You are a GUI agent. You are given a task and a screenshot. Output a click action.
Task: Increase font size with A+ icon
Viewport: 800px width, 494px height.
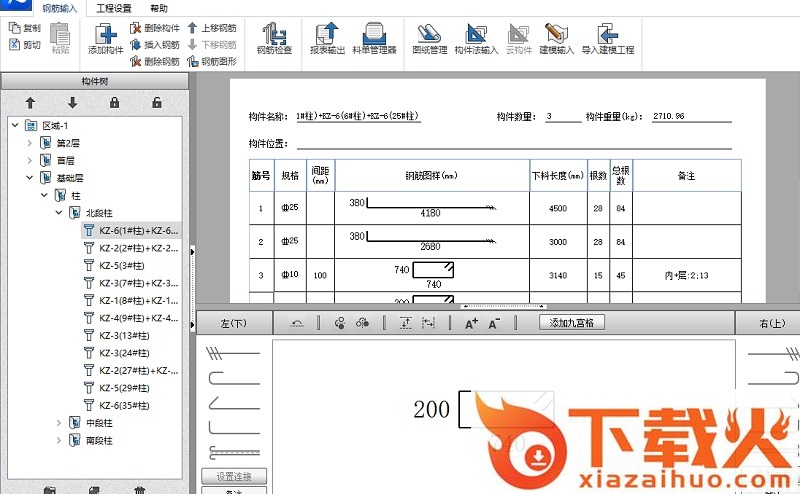(471, 323)
